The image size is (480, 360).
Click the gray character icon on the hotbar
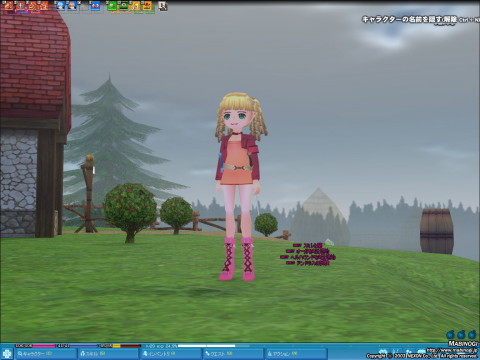(x=163, y=6)
